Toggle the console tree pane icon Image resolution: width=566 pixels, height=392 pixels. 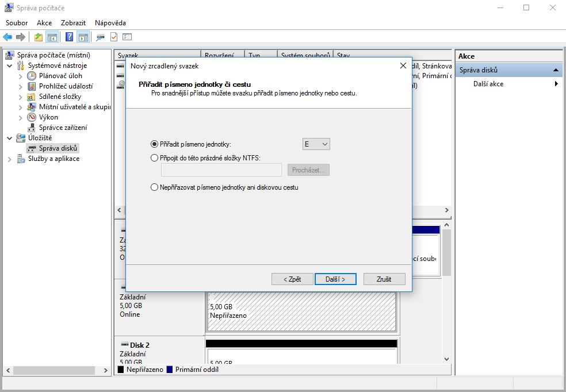[52, 37]
